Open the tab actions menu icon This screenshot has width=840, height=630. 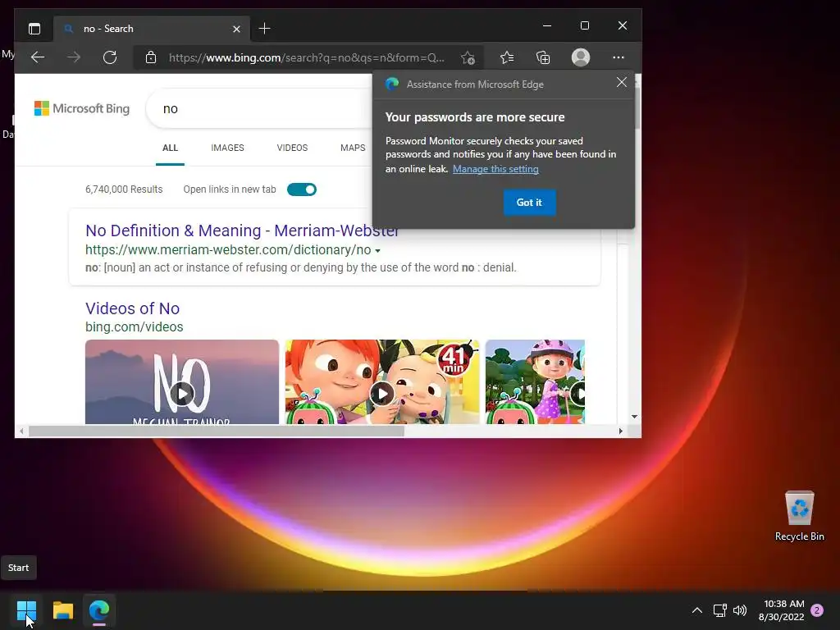click(34, 29)
